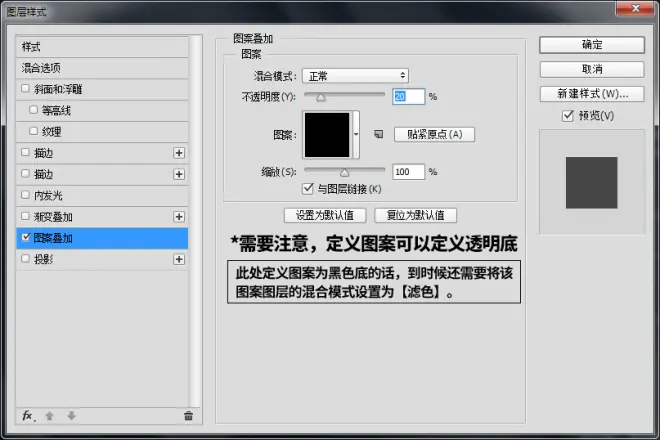Click the 不透明度 value field showing 20
Viewport: 660px width, 440px height.
coord(408,96)
